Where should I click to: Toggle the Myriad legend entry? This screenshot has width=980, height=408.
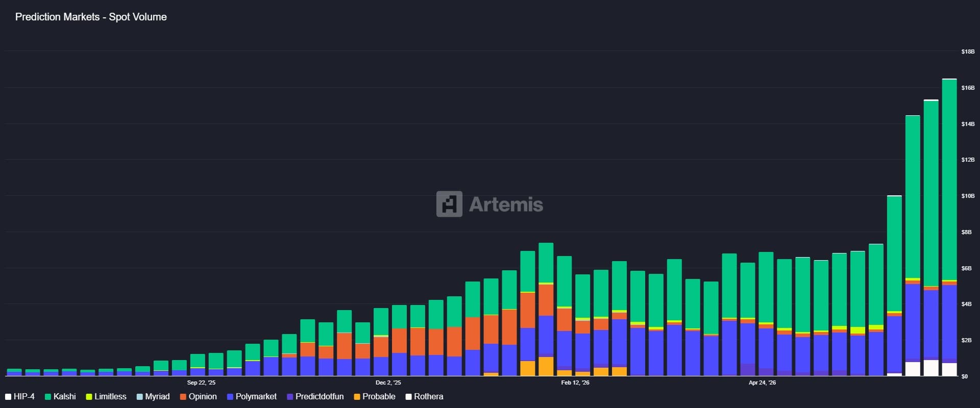click(153, 397)
